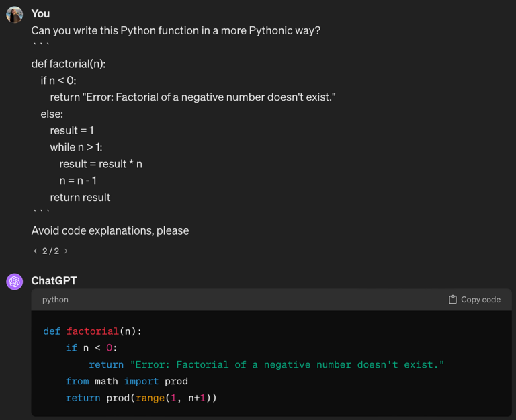
Task: Click the ChatGPT purple logo icon
Action: click(15, 281)
